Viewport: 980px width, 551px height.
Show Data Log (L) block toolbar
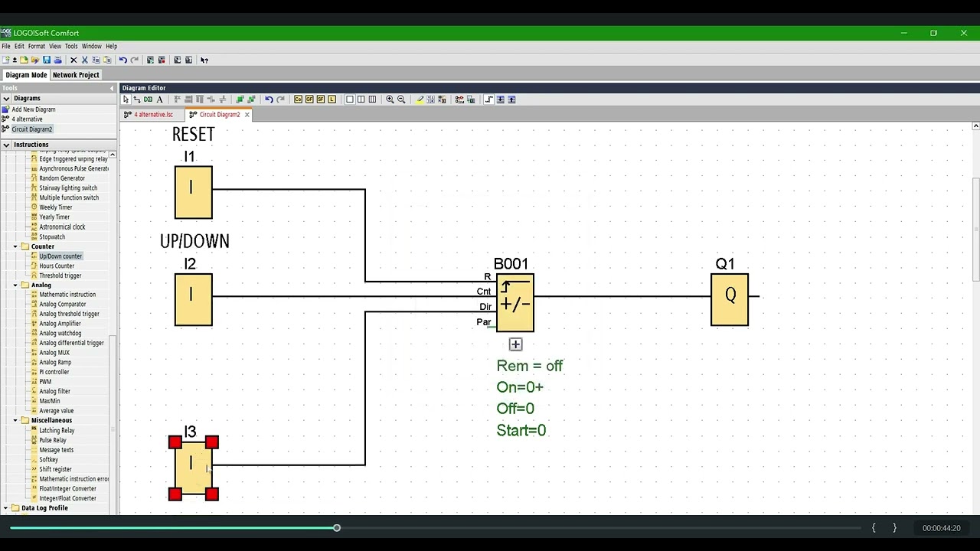[332, 99]
